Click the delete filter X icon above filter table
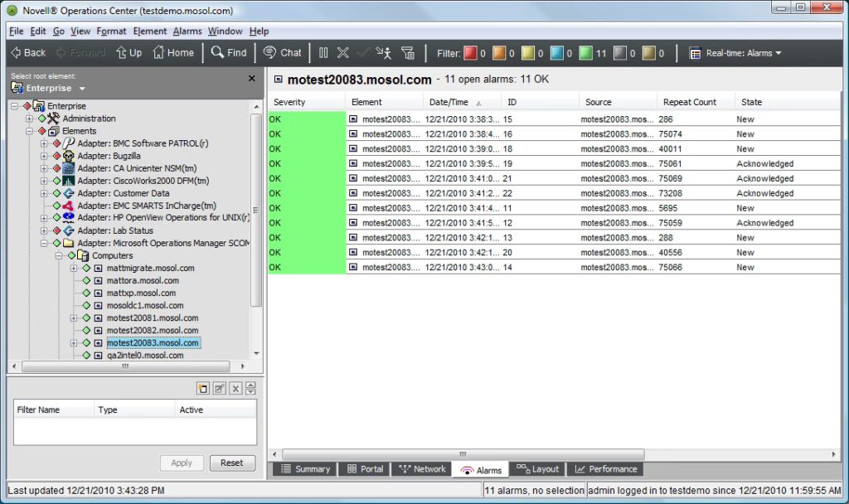Image resolution: width=849 pixels, height=504 pixels. pos(235,389)
